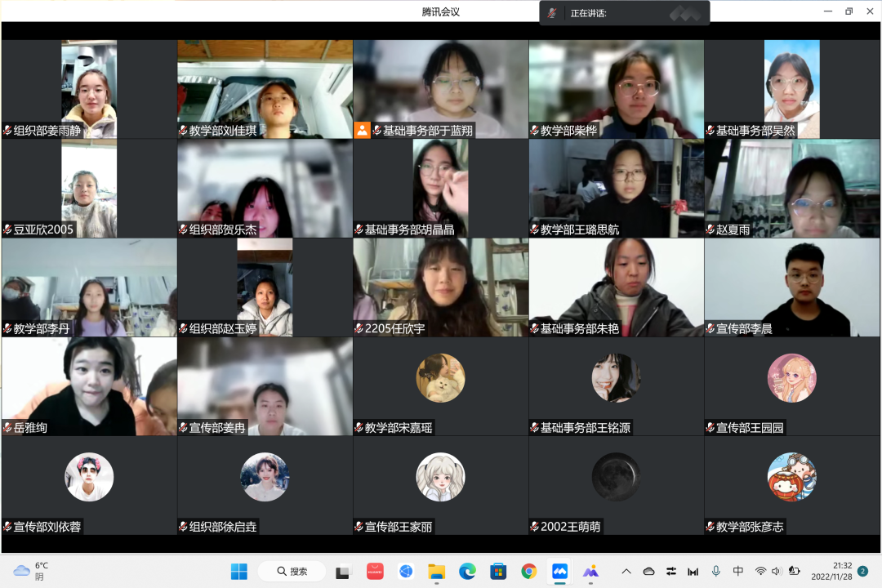
Task: Click the system tray microphone icon
Action: point(716,572)
